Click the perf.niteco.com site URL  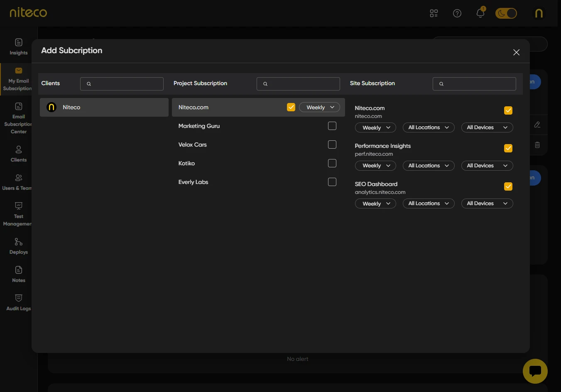pos(374,154)
